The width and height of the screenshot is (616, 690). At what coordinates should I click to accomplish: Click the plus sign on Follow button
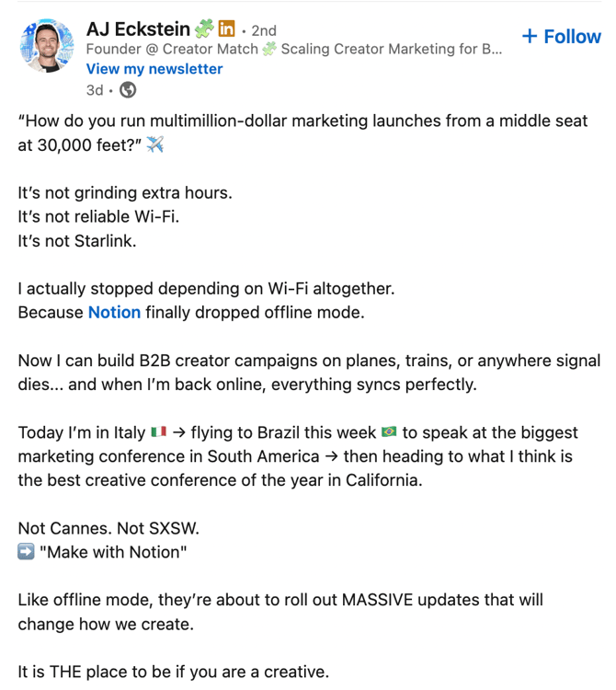530,36
